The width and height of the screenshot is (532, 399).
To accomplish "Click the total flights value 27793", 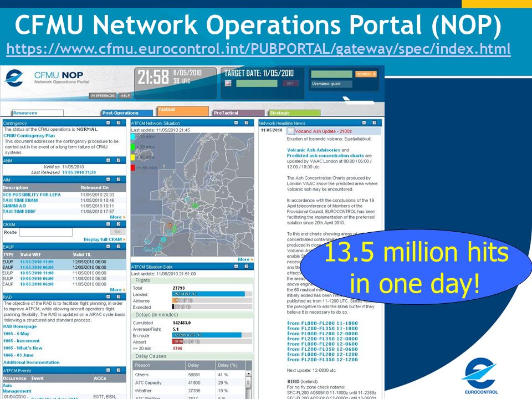I will [x=179, y=288].
